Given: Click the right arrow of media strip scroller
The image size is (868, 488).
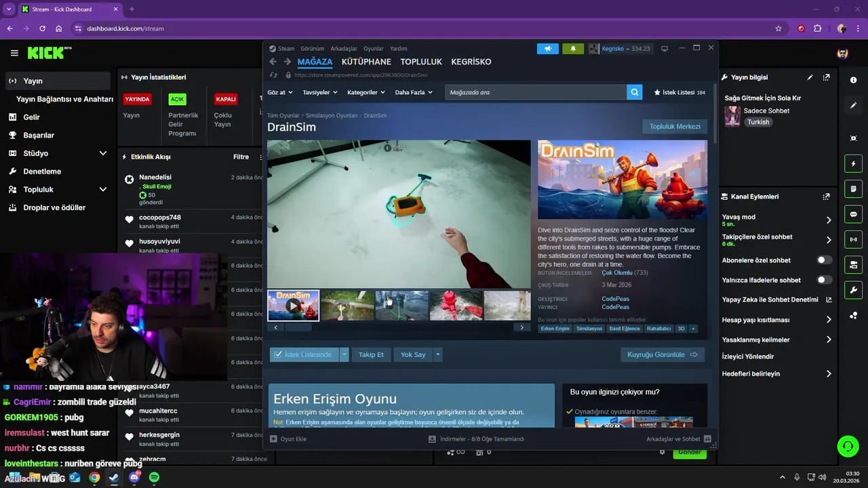Looking at the screenshot, I should click(x=521, y=327).
